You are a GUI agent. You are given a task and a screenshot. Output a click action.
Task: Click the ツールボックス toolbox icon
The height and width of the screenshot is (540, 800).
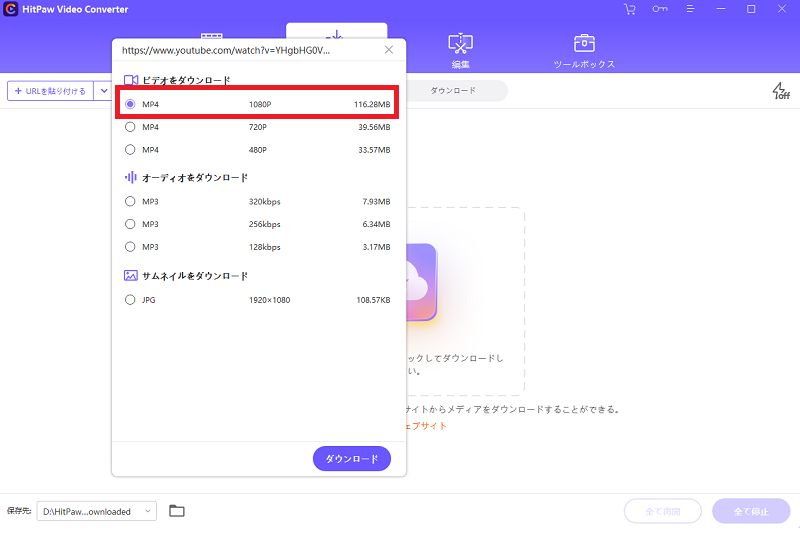pyautogui.click(x=584, y=44)
